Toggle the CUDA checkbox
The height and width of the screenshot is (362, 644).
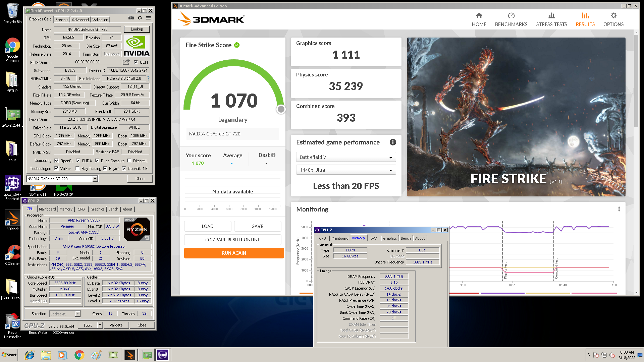point(78,161)
